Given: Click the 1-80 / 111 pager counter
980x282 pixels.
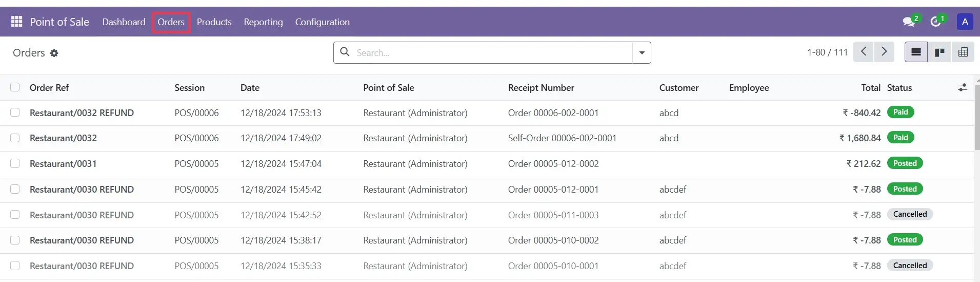Looking at the screenshot, I should pos(827,52).
